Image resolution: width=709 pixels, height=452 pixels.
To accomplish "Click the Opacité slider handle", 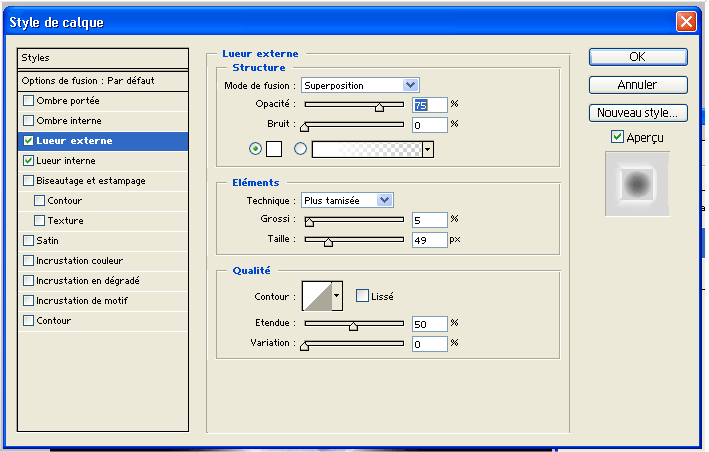I will point(379,106).
